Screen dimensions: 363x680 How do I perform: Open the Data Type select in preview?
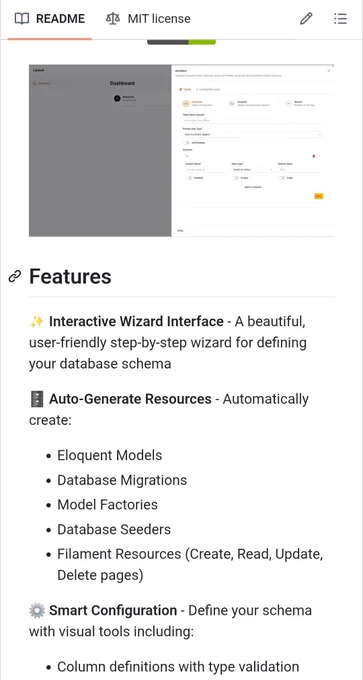click(252, 170)
